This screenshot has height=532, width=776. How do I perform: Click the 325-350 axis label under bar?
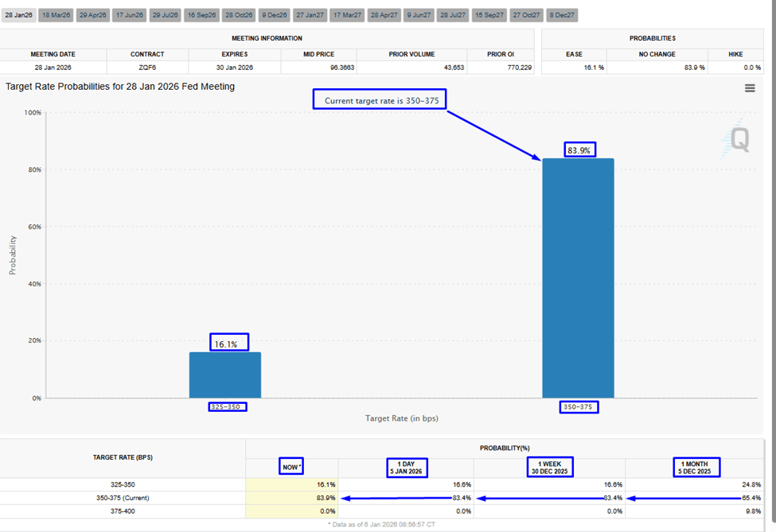228,407
